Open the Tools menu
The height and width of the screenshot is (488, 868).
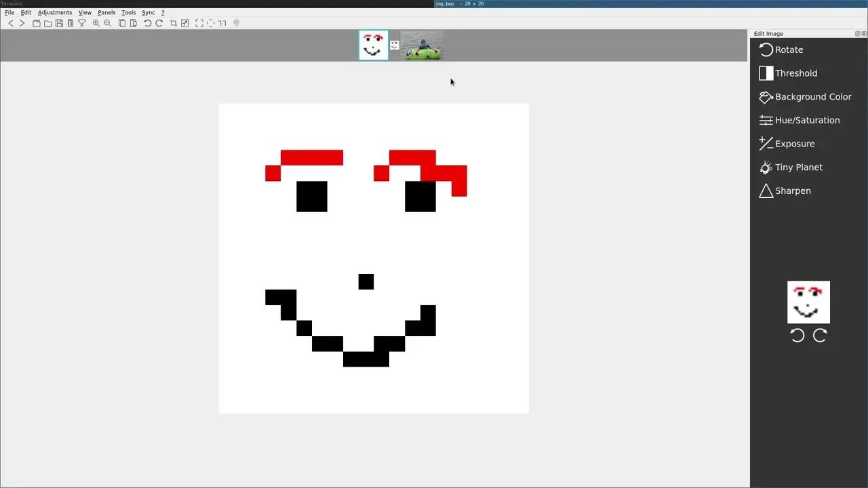[128, 12]
